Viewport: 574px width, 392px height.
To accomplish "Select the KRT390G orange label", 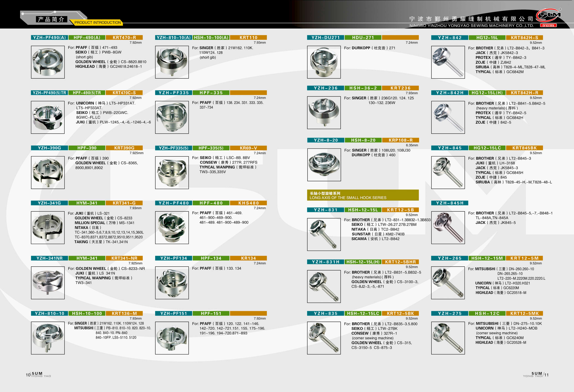I will click(x=124, y=148).
